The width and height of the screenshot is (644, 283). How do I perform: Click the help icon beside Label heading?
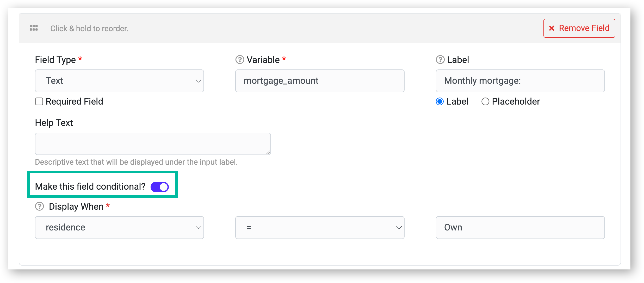(440, 60)
